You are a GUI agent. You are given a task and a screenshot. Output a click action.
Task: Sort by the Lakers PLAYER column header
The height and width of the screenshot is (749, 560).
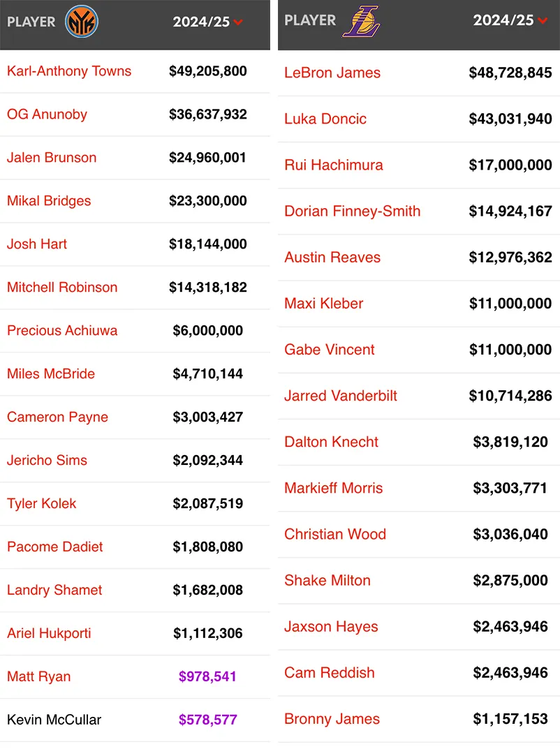pyautogui.click(x=310, y=20)
